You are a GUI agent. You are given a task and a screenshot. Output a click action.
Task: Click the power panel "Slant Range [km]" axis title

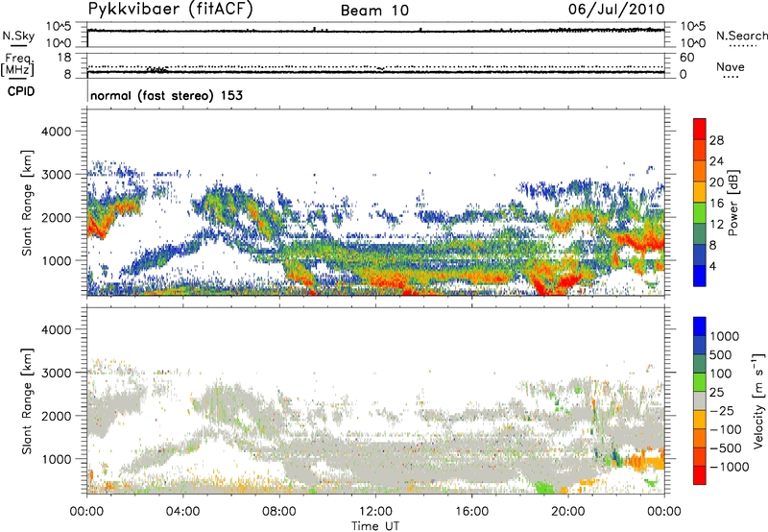28,203
